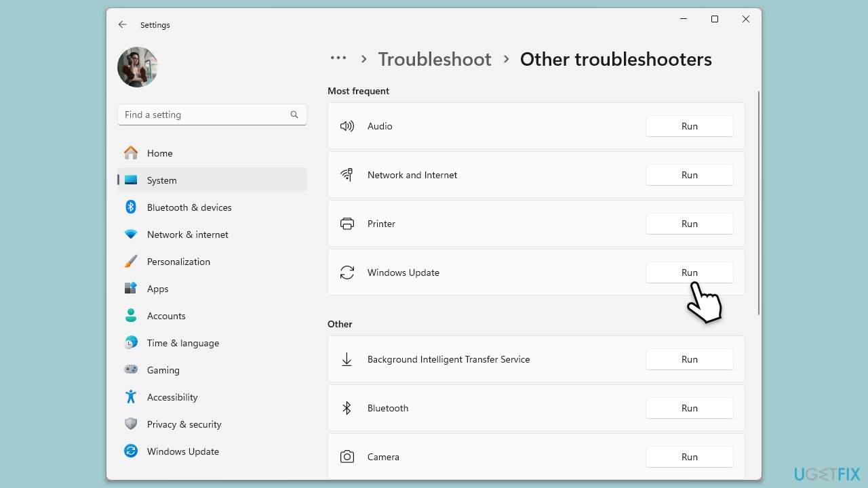The width and height of the screenshot is (868, 488).
Task: Click the Network wifi sidebar icon
Action: point(131,235)
